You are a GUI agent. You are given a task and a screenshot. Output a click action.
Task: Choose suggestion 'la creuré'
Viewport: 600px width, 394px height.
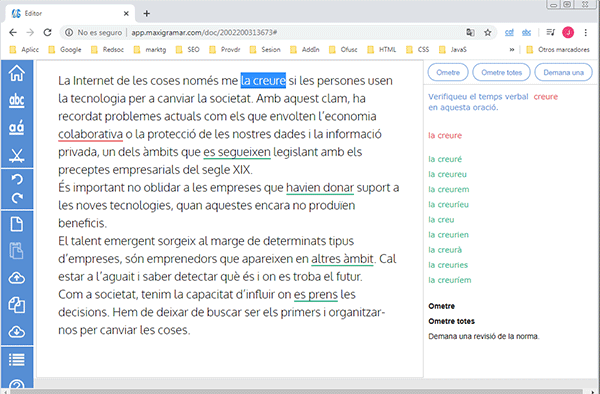(445, 159)
